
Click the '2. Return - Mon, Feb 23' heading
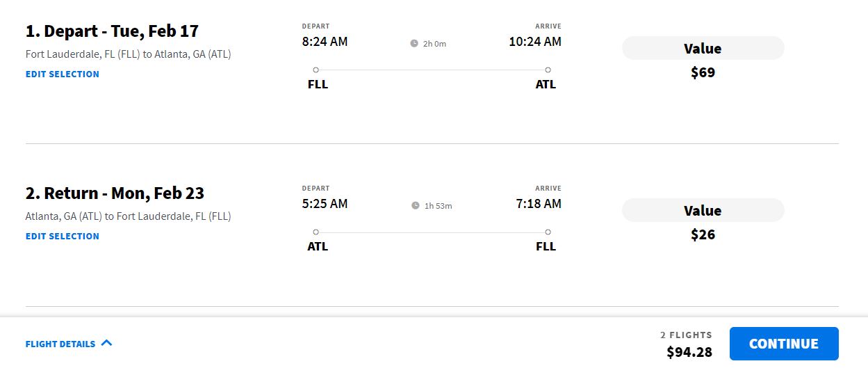[115, 193]
